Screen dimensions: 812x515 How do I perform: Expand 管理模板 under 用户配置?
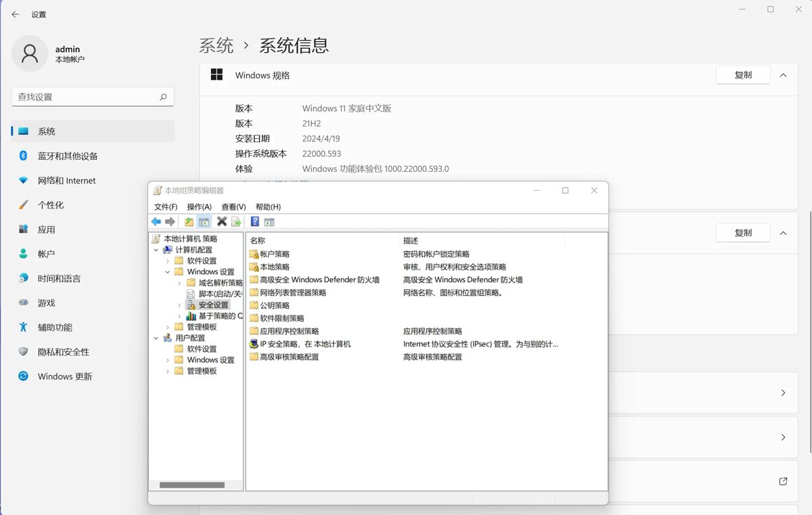pyautogui.click(x=168, y=371)
